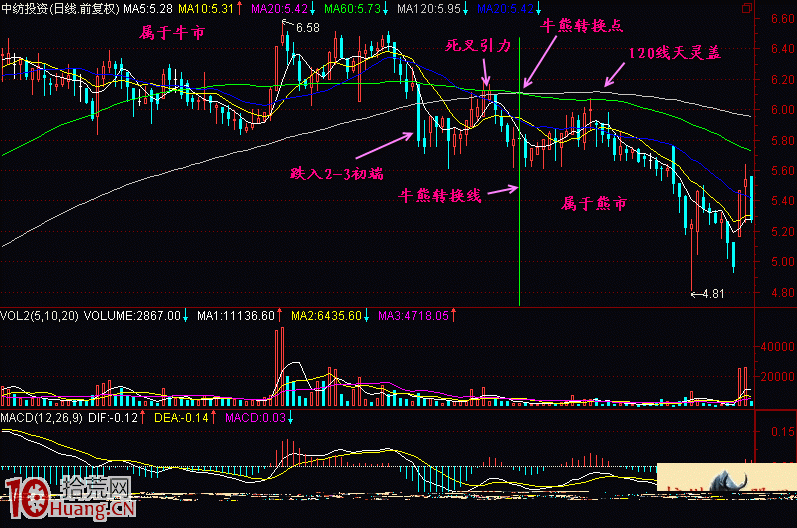Click the 6.20 price axis label

[782, 80]
